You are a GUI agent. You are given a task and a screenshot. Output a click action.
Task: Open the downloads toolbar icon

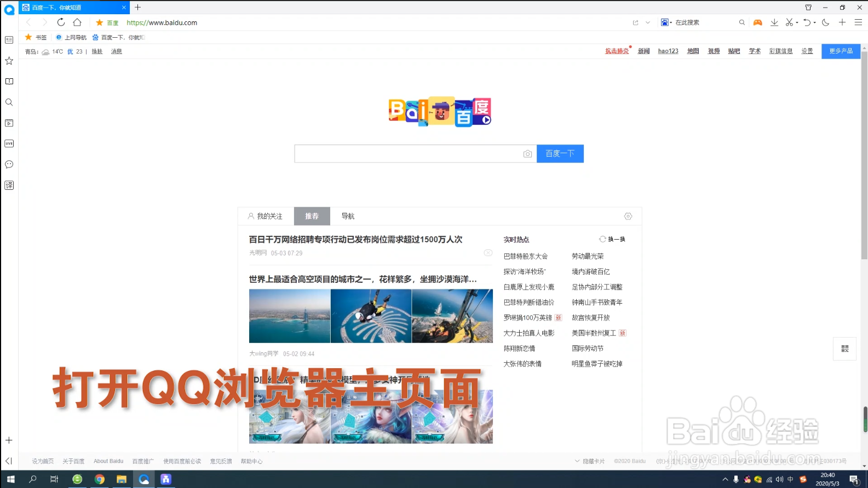pyautogui.click(x=774, y=22)
